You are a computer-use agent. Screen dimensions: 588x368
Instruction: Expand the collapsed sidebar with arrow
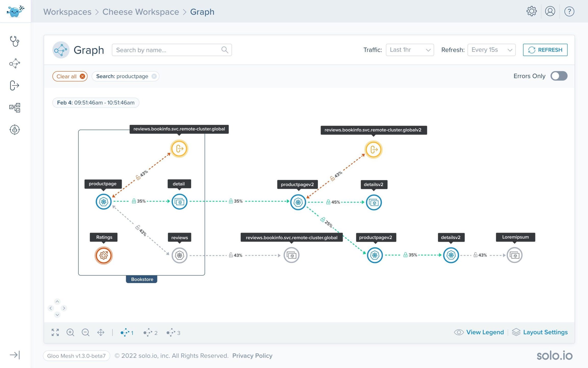point(15,355)
